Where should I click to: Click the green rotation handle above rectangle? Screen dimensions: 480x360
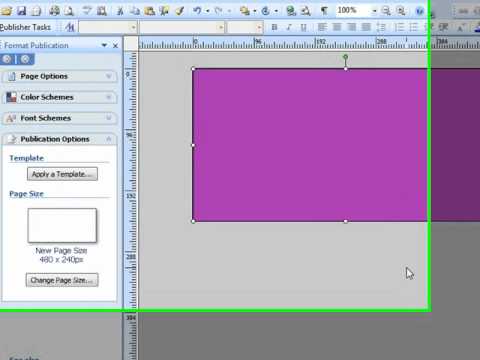346,57
